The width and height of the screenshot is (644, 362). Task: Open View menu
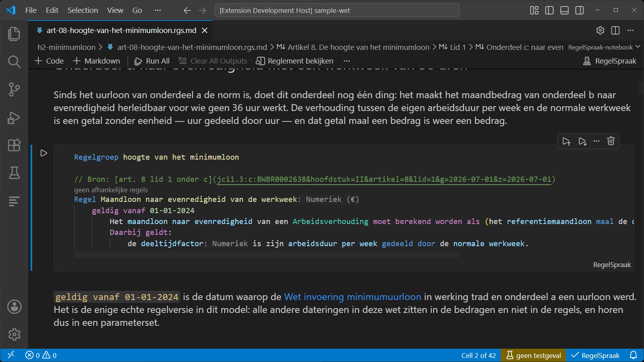pyautogui.click(x=115, y=10)
